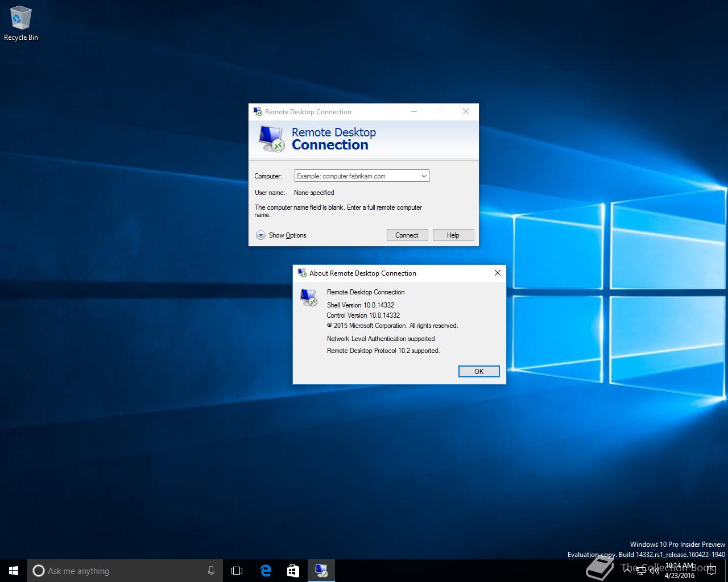Open the Action Center notification icon
This screenshot has width=728, height=582.
(713, 571)
